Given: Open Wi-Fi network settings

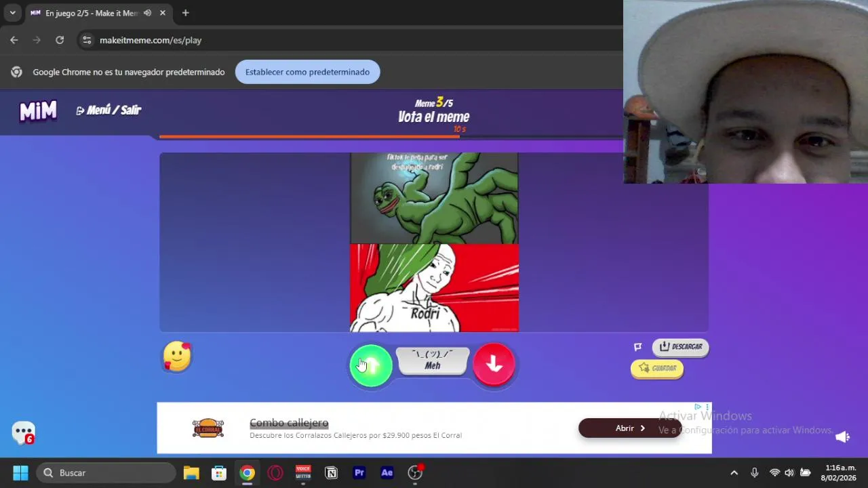Looking at the screenshot, I should click(774, 472).
